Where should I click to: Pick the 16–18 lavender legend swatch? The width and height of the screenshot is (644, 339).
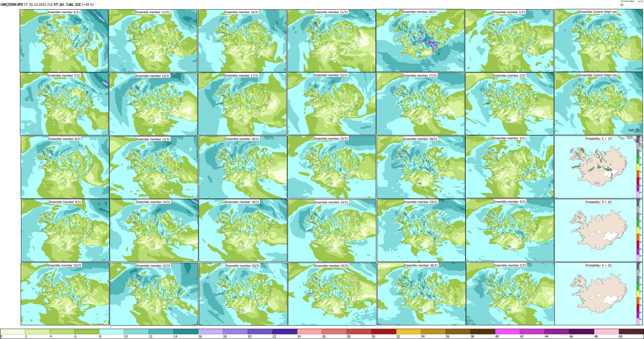[210, 332]
